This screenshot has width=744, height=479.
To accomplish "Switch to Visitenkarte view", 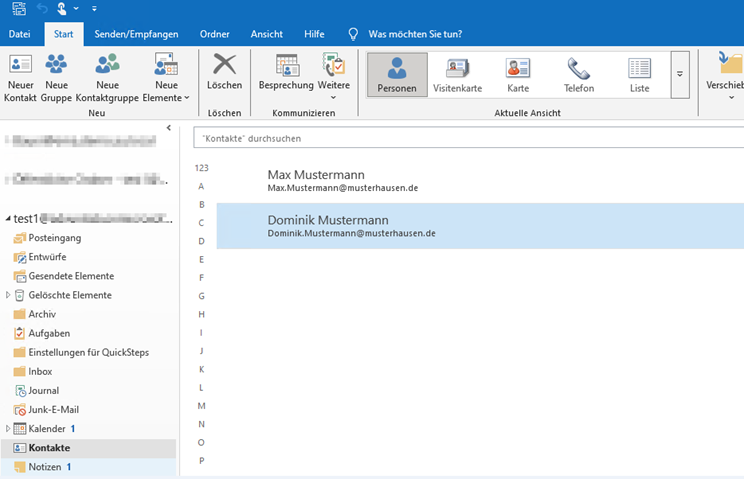I will pos(457,75).
